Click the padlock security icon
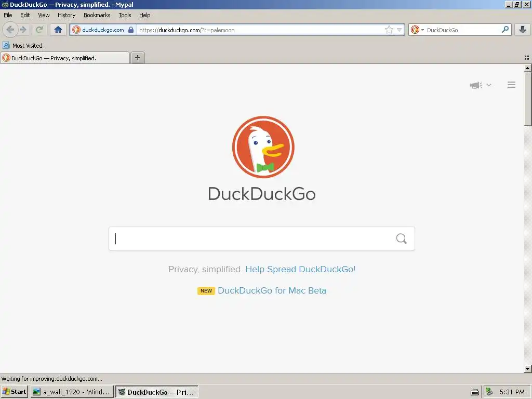Screen dimensions: 532x399 pos(131,30)
